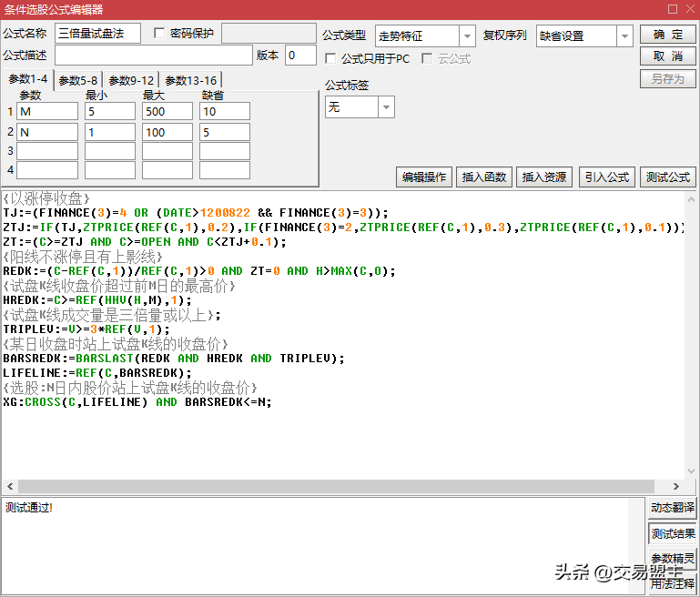
Task: Click the 插入函数 insert function button
Action: (x=484, y=177)
